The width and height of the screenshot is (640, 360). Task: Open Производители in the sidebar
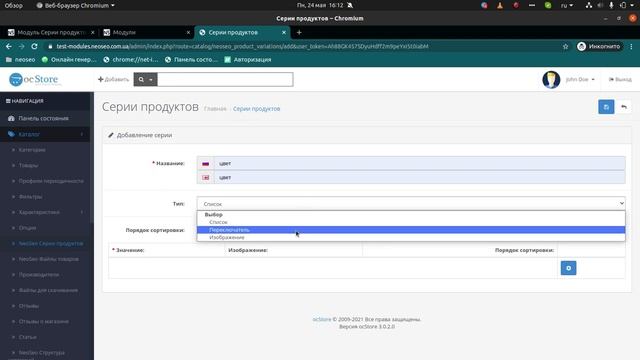(39, 275)
